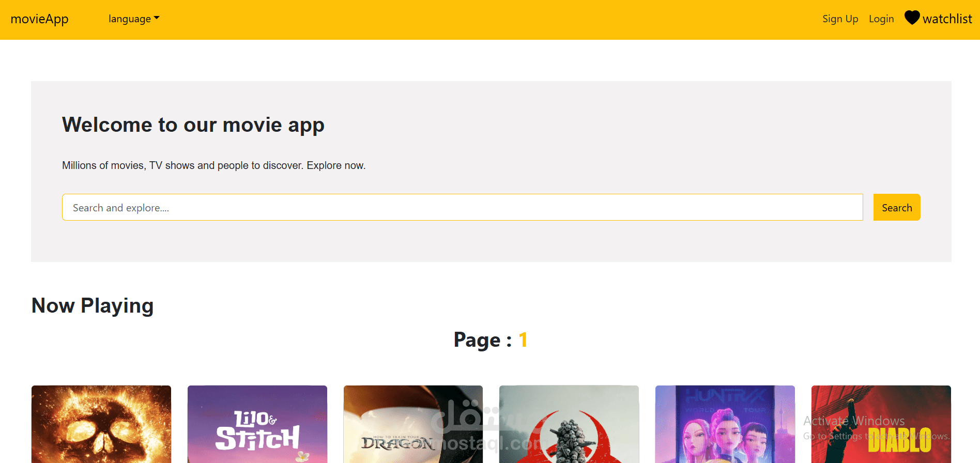Image resolution: width=980 pixels, height=463 pixels.
Task: Open the Sign Up page
Action: [840, 19]
